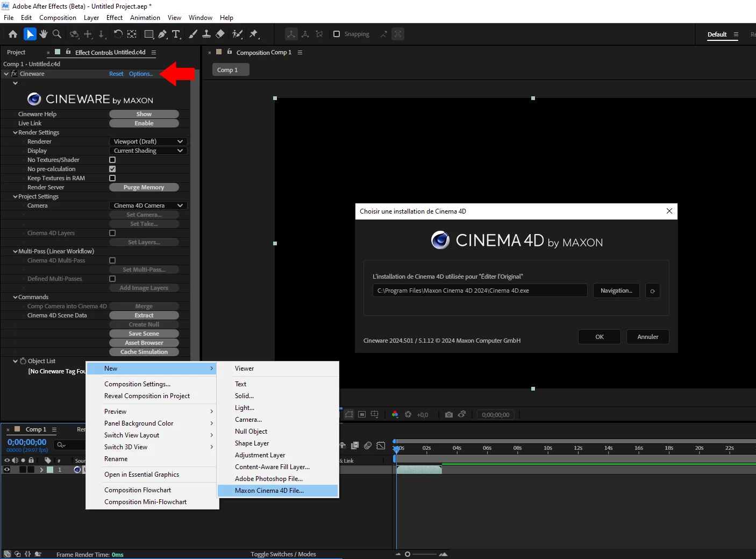Open the Composition menu
Image resolution: width=756 pixels, height=559 pixels.
58,18
